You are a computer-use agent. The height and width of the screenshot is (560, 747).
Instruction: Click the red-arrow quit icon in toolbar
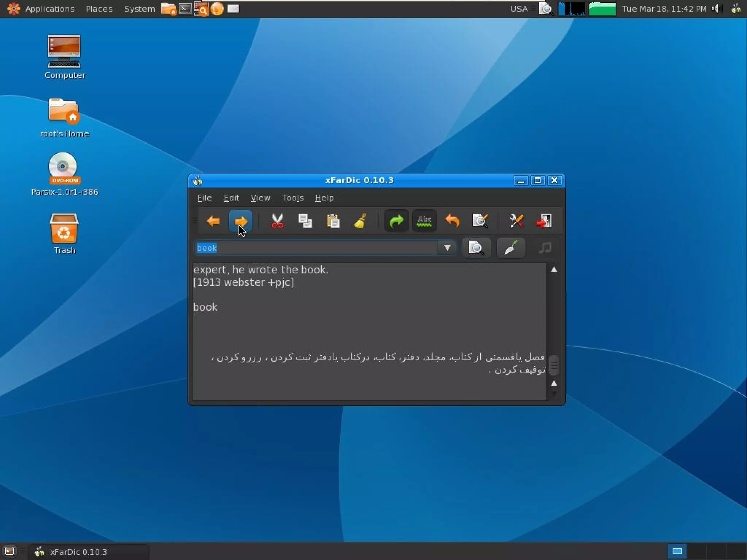click(543, 221)
